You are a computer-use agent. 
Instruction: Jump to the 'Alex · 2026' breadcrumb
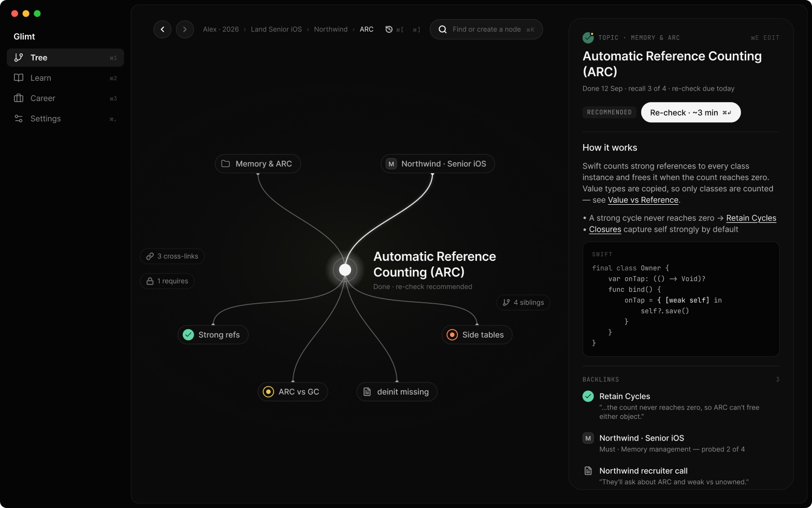(221, 30)
